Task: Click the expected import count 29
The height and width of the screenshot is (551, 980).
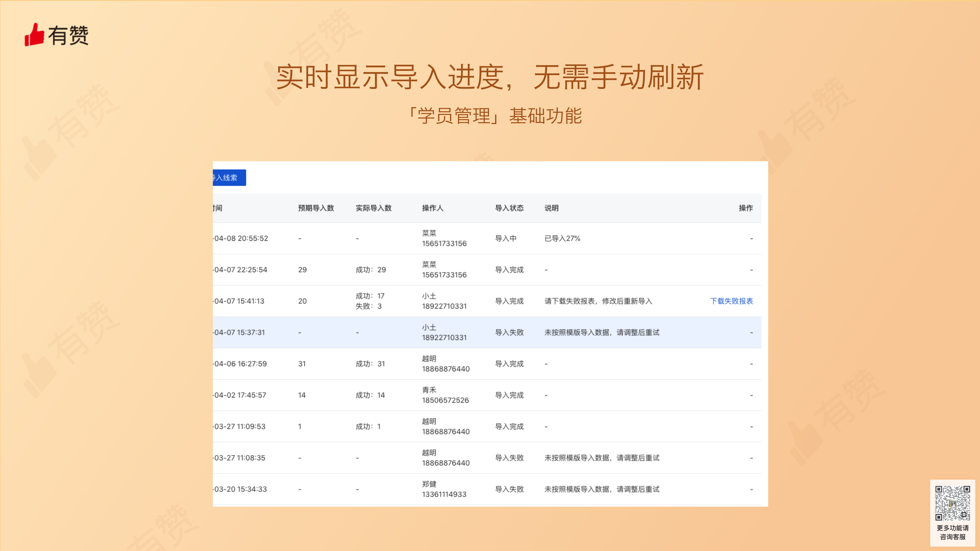Action: pyautogui.click(x=302, y=270)
